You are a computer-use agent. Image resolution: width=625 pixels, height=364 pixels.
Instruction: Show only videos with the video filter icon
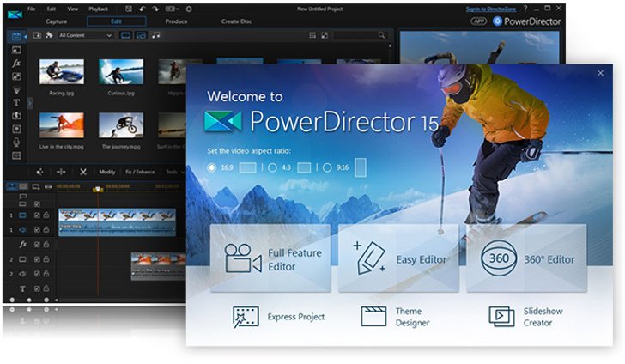[126, 35]
